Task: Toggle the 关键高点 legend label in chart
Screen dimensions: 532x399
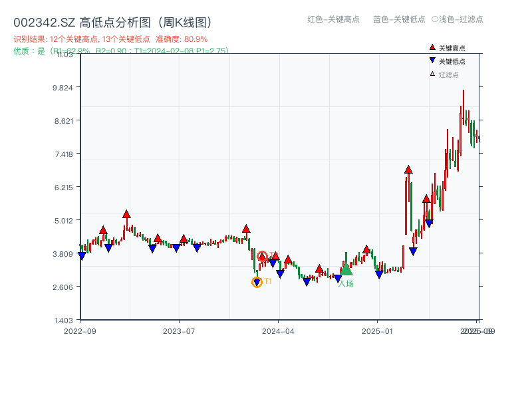Action: [452, 48]
